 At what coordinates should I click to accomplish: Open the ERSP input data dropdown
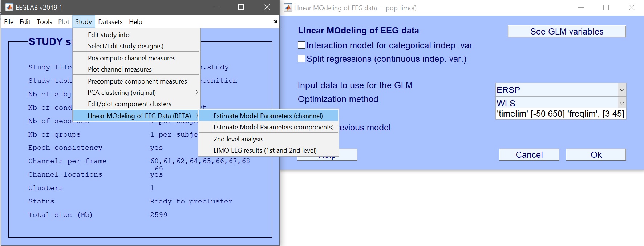click(x=622, y=90)
